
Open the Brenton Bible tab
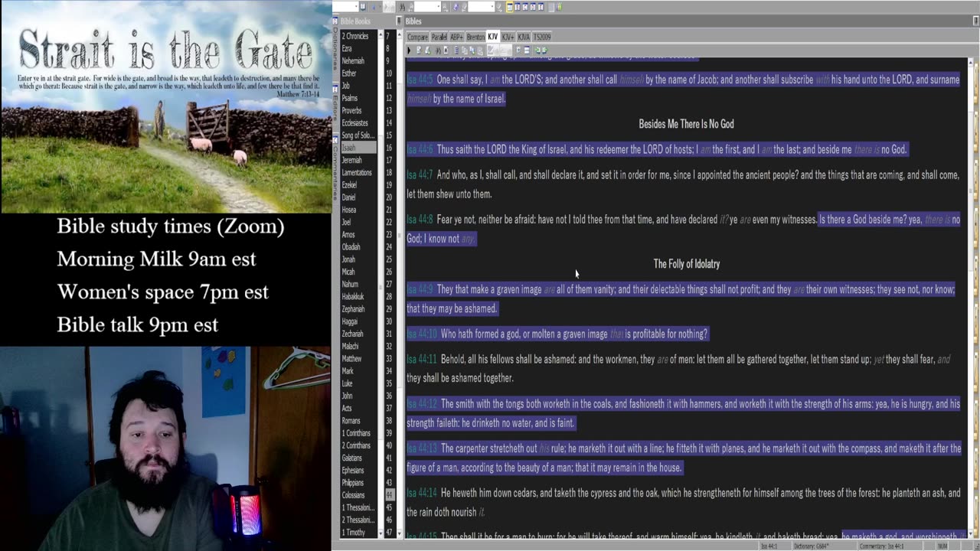(475, 37)
